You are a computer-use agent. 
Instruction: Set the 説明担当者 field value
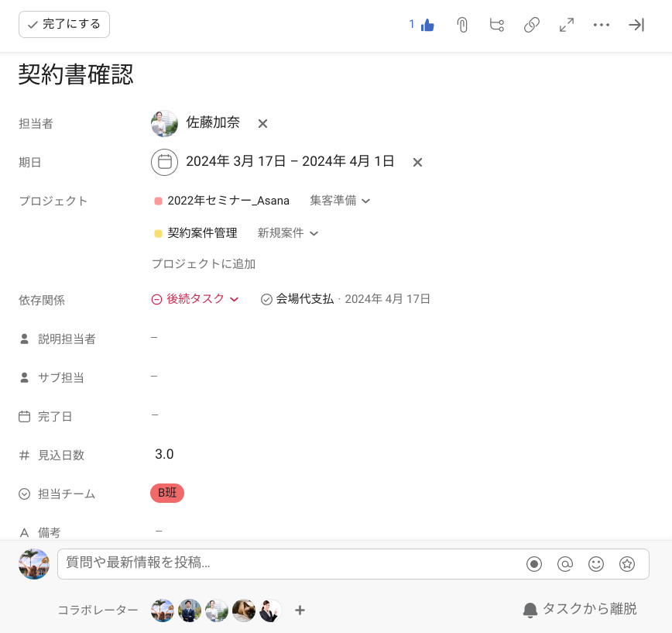[154, 338]
